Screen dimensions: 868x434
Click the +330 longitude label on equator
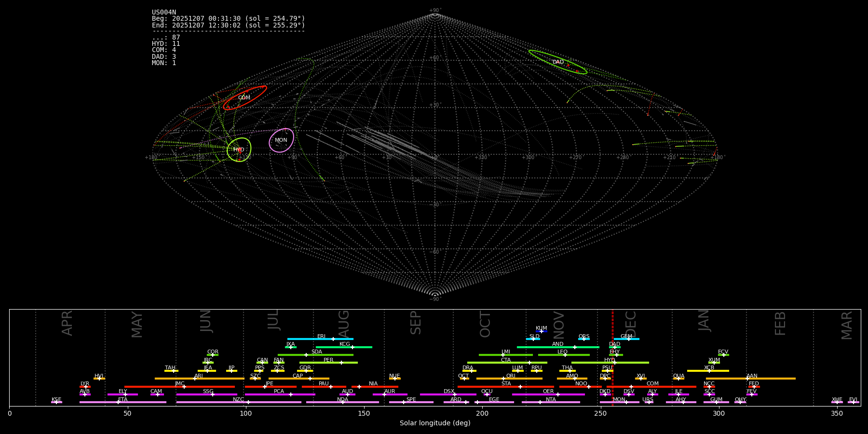481,157
